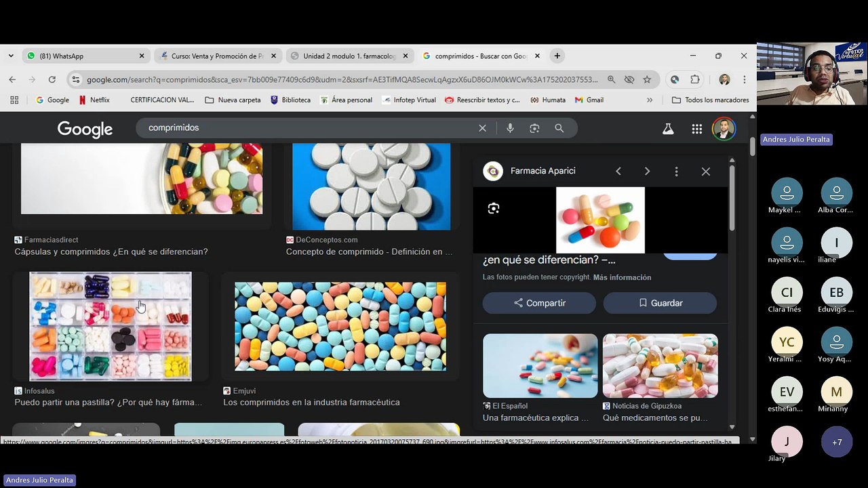Select the comprimidos Google search tab
Image resolution: width=868 pixels, height=488 pixels.
coord(481,56)
